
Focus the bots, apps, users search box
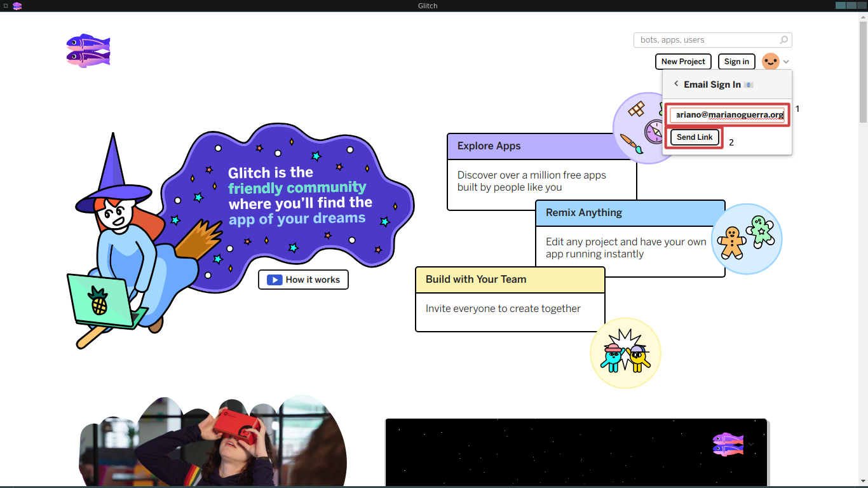(713, 40)
